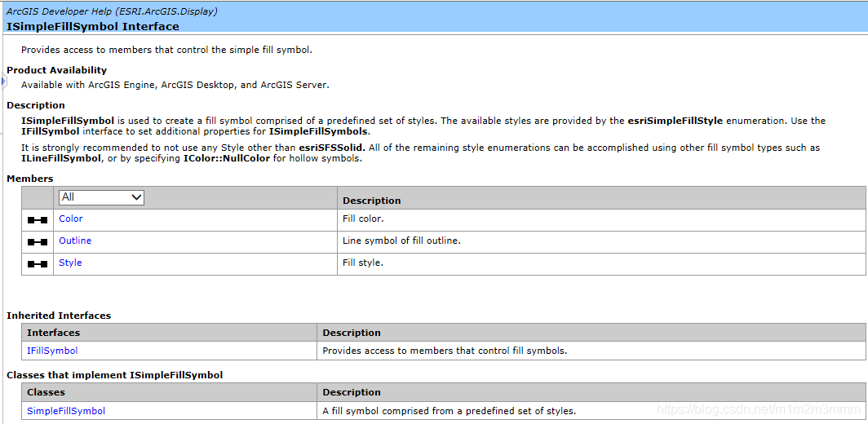Click the 'Fill style.' description cell
Viewport: 868px width, 424px height.
coord(601,263)
